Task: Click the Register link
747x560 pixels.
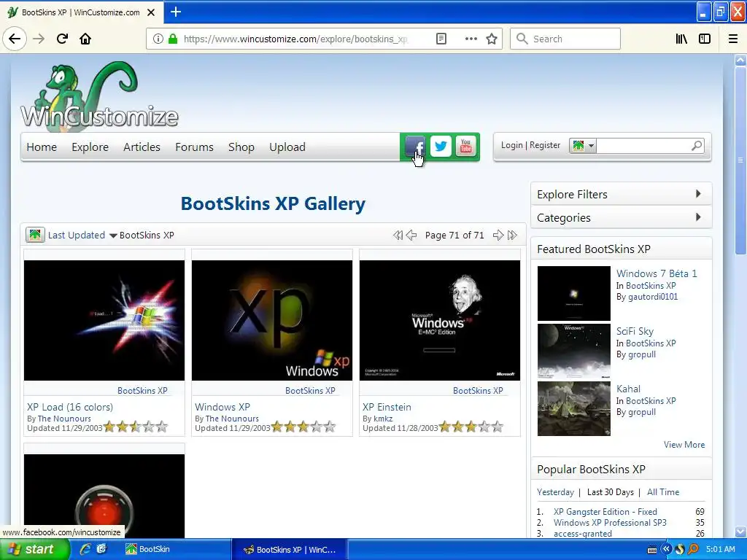Action: tap(545, 145)
